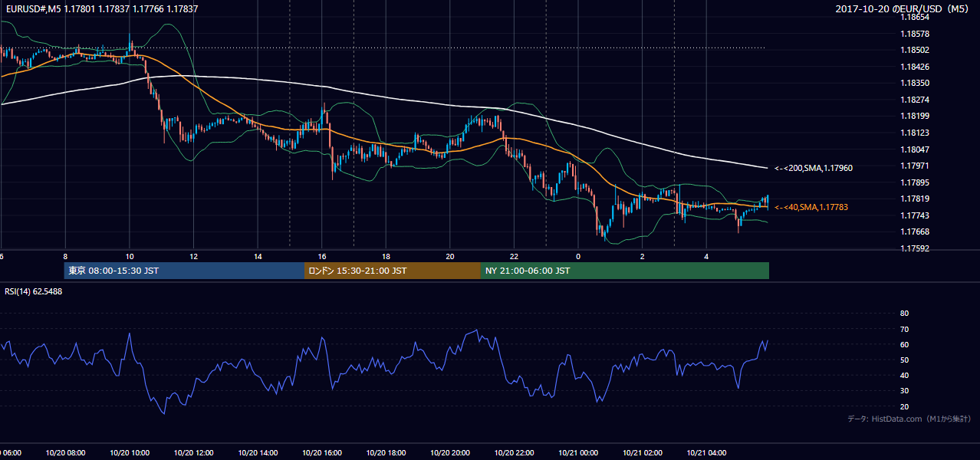Image resolution: width=980 pixels, height=460 pixels.
Task: Click the 10/20 10:00 time label
Action: click(129, 454)
